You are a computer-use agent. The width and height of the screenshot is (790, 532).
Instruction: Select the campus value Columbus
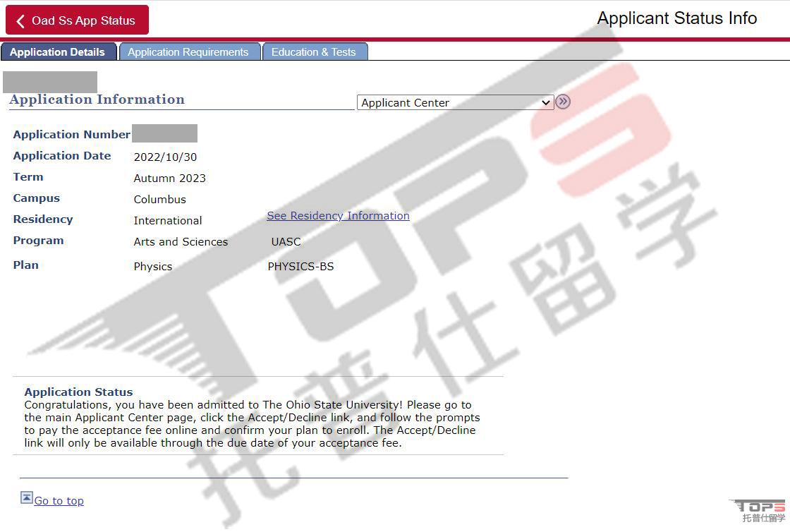coord(159,200)
